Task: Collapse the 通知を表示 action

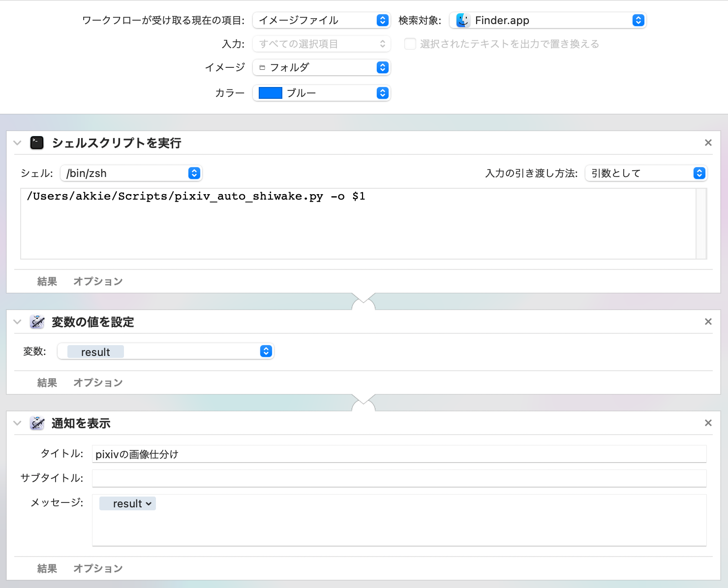Action: (x=18, y=423)
